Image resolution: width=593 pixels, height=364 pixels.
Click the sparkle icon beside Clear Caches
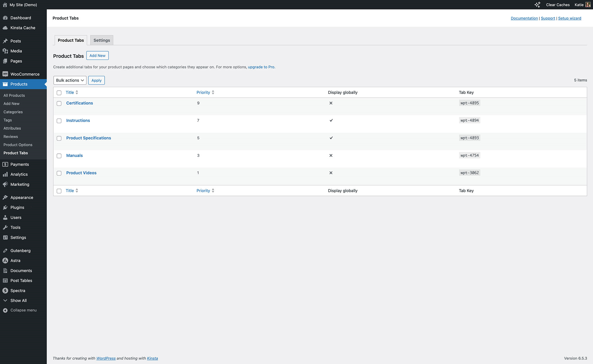pos(537,5)
